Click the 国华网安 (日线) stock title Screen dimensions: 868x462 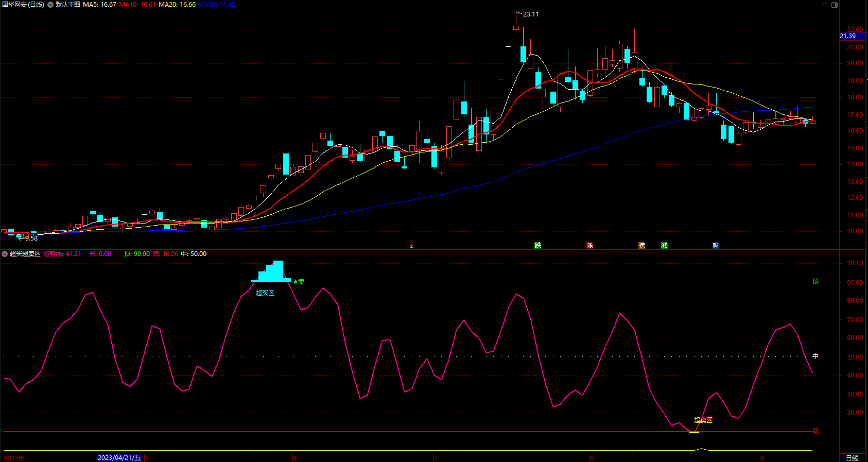click(x=23, y=5)
